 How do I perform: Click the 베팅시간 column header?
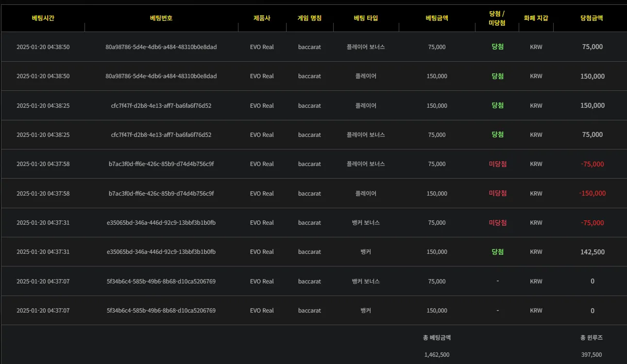(x=43, y=18)
